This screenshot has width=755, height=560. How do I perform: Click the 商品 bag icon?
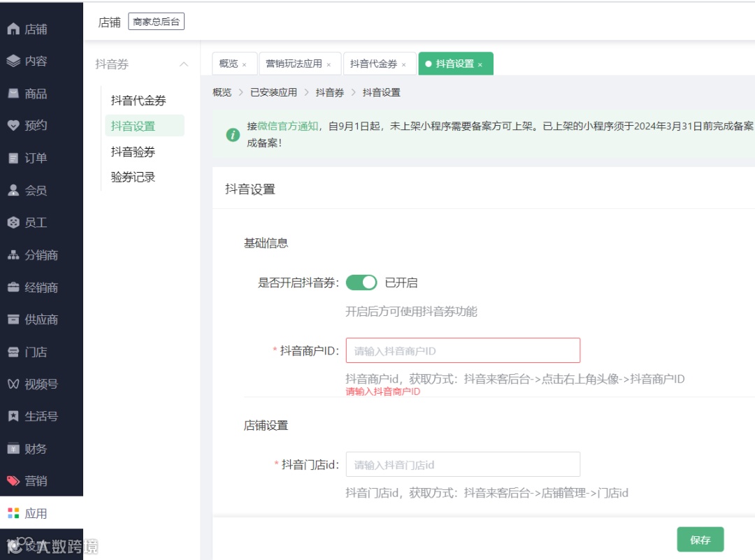pos(13,94)
